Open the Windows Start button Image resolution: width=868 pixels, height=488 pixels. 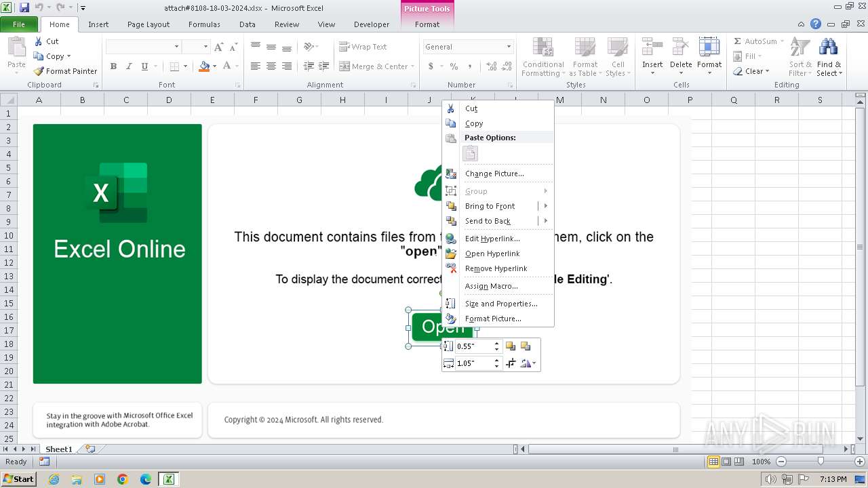[x=18, y=479]
